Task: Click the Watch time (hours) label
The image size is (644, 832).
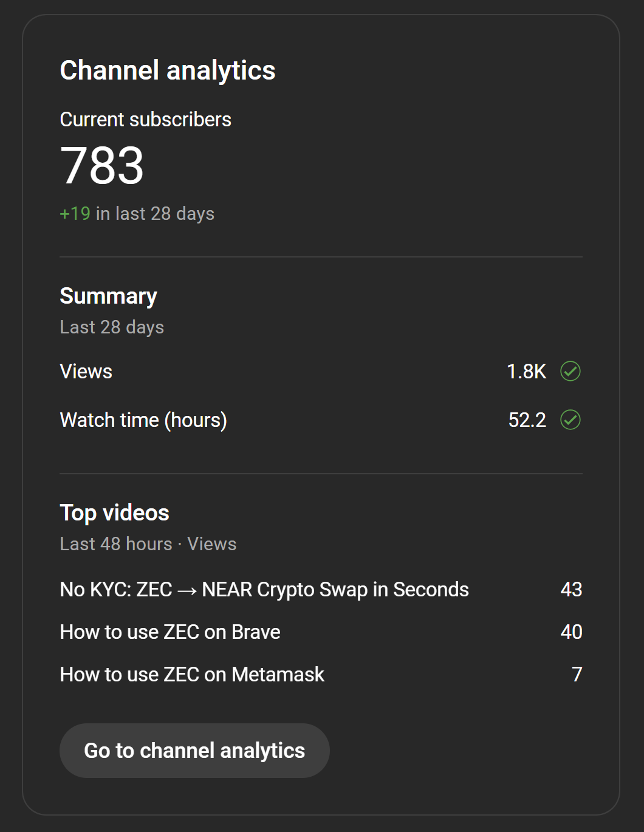Action: (143, 420)
